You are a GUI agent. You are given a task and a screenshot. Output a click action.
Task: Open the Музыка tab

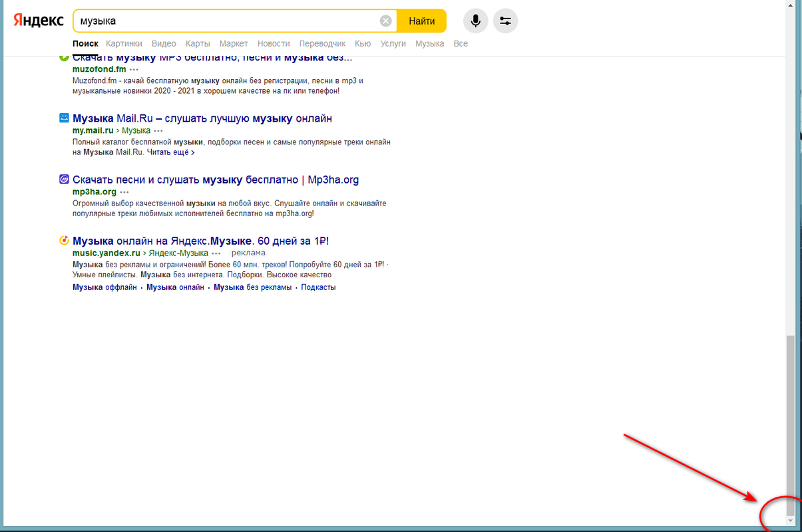coord(430,44)
